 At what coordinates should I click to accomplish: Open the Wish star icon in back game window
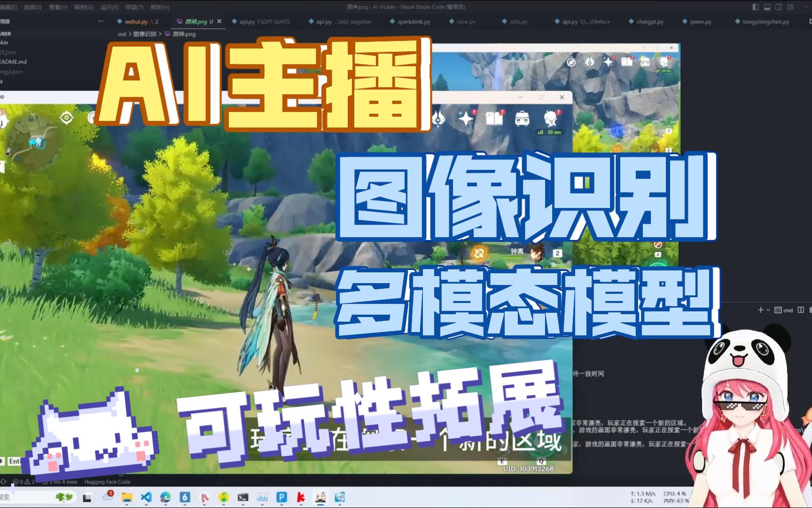point(609,62)
